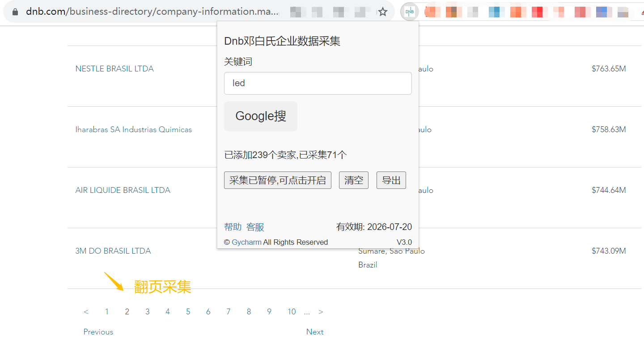View site security via the lock icon

click(15, 12)
